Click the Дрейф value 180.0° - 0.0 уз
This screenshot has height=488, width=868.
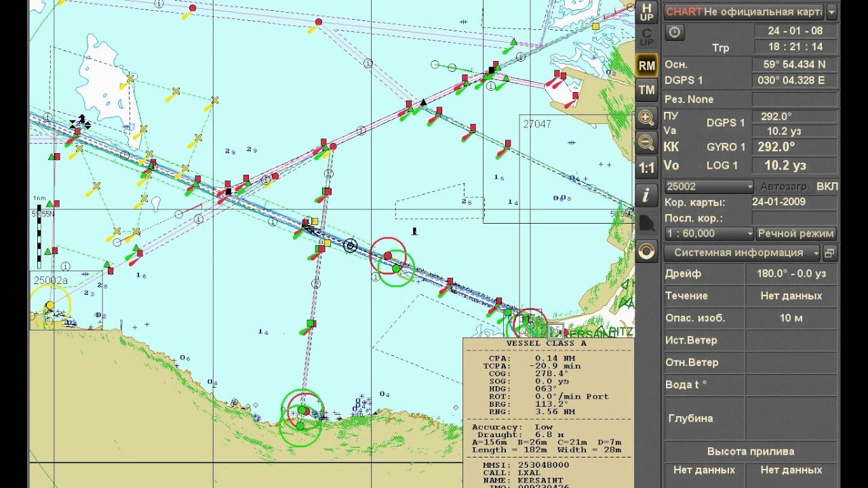[x=791, y=273]
